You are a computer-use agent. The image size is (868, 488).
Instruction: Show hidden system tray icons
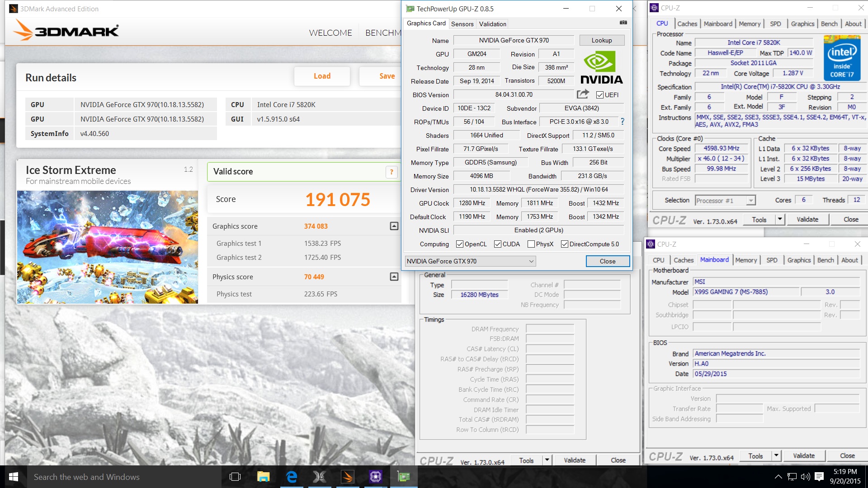pos(778,477)
